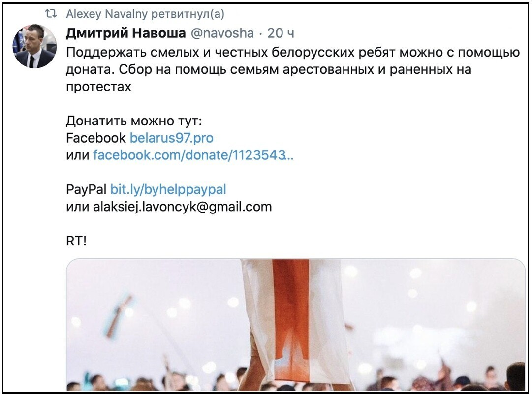Click the word PayPal in the tweet
The height and width of the screenshot is (396, 532).
(86, 189)
